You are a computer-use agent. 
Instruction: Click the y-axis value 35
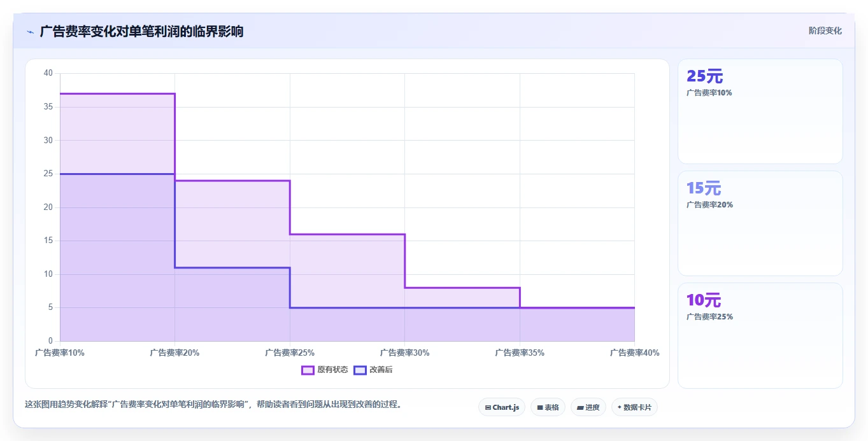(48, 107)
